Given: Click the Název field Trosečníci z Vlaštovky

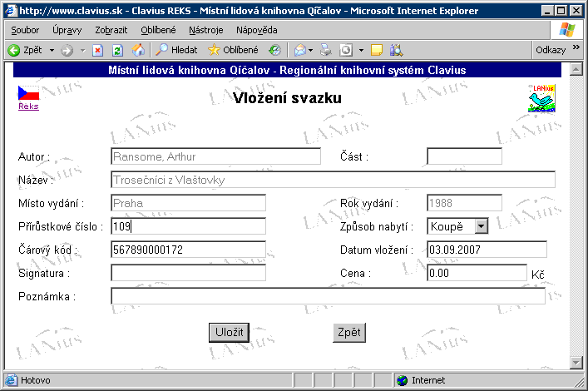Looking at the screenshot, I should pos(333,180).
